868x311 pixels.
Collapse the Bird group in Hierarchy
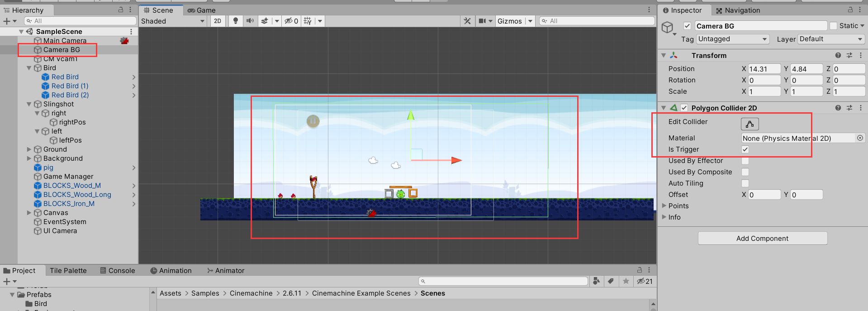29,68
